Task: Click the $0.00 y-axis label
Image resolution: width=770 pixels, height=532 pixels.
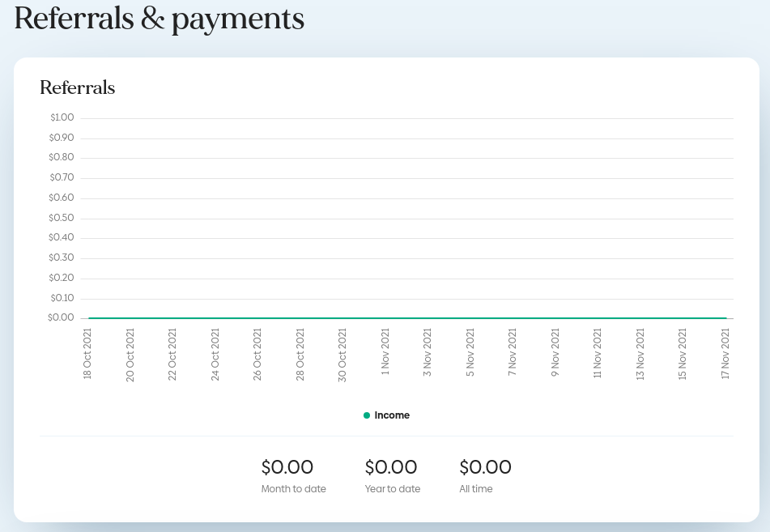Action: pyautogui.click(x=61, y=318)
